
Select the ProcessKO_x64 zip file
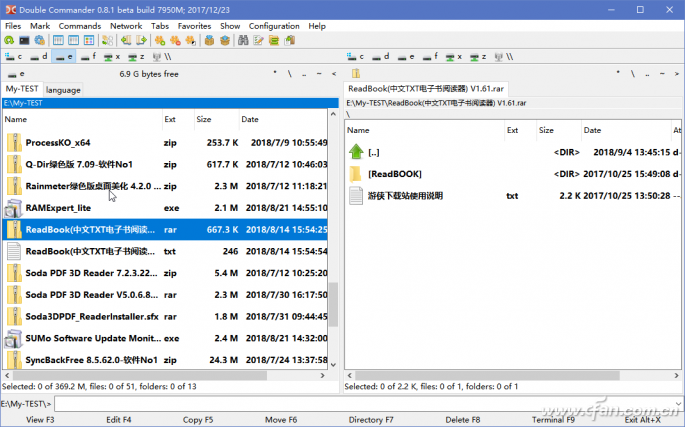point(165,143)
